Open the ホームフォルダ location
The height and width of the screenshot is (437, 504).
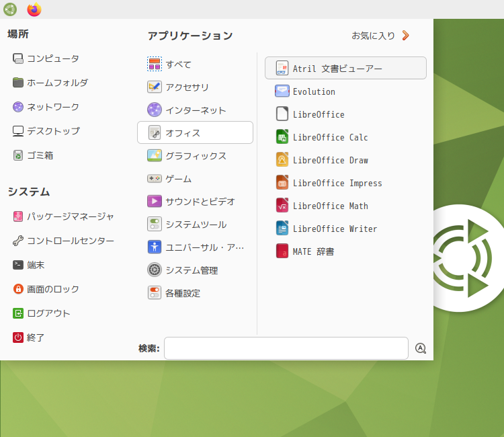pos(50,83)
